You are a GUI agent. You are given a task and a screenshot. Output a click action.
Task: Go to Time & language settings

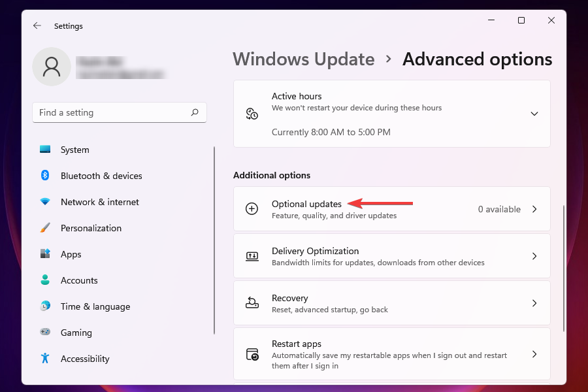tap(95, 306)
